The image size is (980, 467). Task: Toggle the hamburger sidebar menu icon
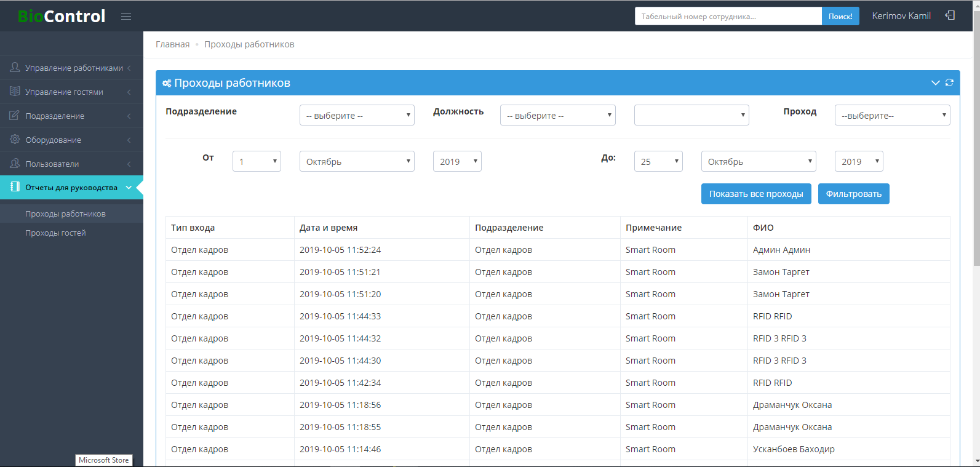[x=126, y=16]
